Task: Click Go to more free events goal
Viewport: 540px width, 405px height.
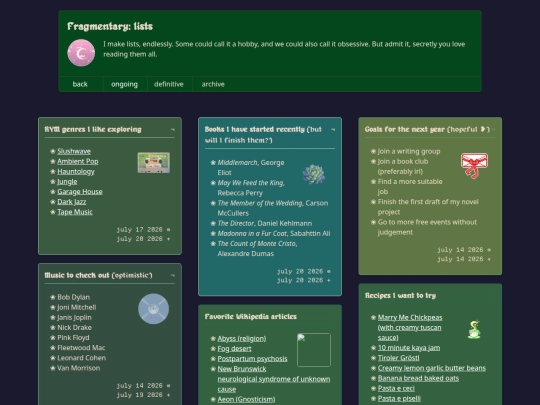Action: pos(427,227)
